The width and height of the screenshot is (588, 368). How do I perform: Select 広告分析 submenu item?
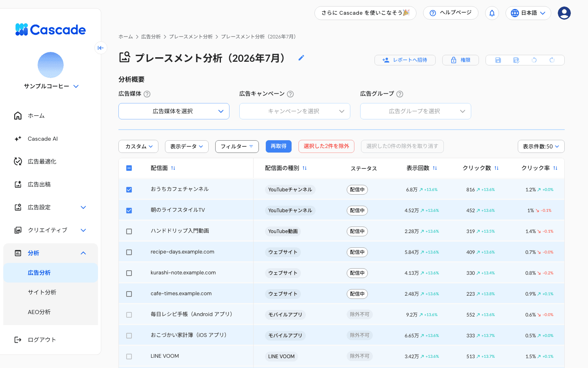pyautogui.click(x=51, y=273)
